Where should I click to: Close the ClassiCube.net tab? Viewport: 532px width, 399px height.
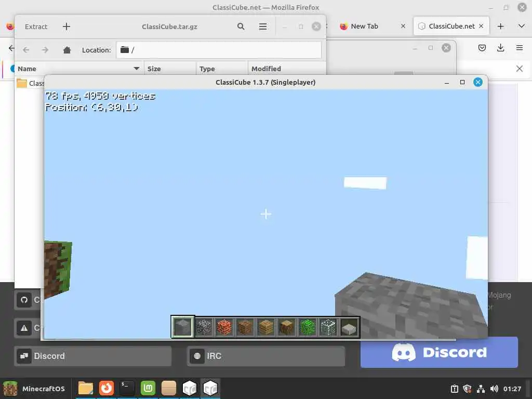[481, 26]
